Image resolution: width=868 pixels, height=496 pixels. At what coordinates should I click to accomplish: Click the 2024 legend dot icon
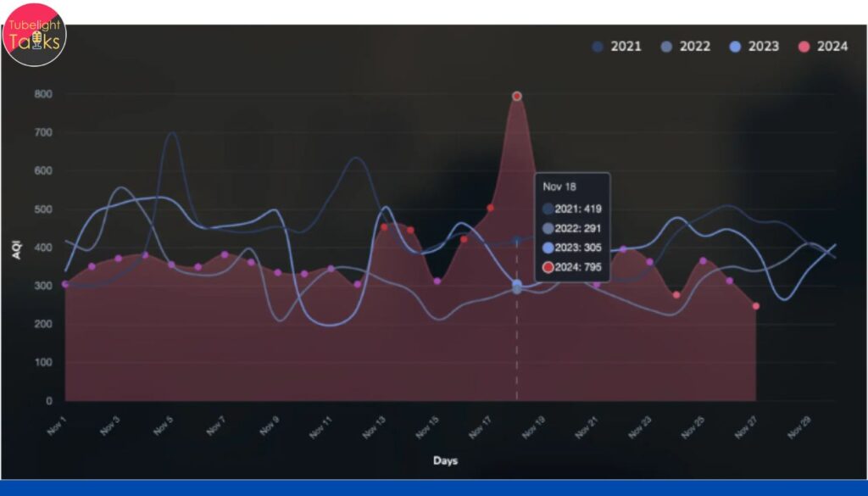(x=804, y=47)
